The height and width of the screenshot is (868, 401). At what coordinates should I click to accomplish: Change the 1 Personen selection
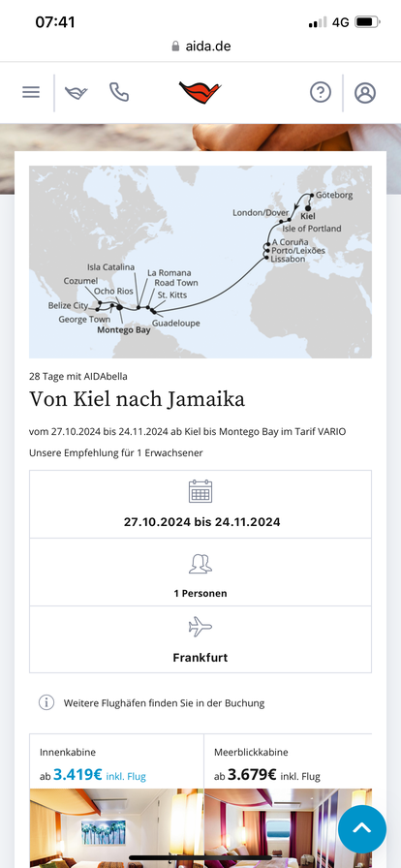tap(200, 573)
